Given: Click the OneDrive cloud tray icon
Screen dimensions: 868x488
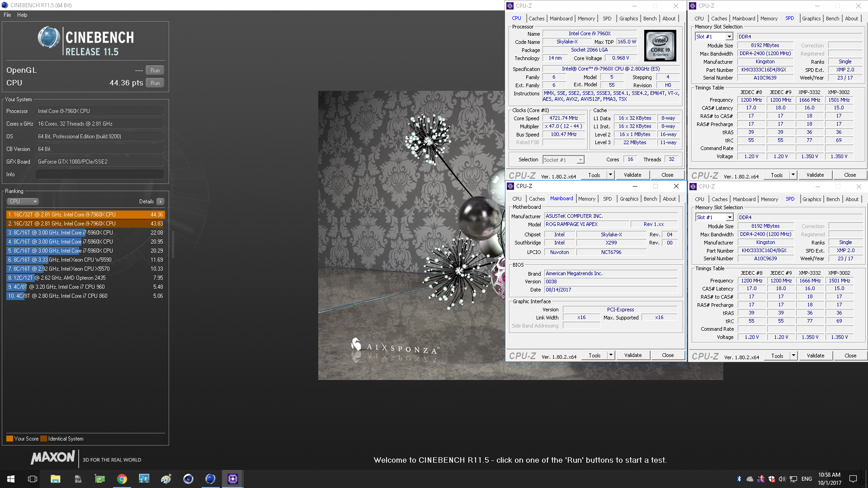Looking at the screenshot, I should (750, 479).
